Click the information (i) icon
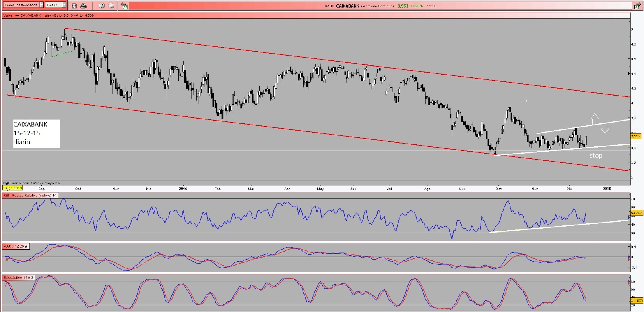 click(x=111, y=6)
